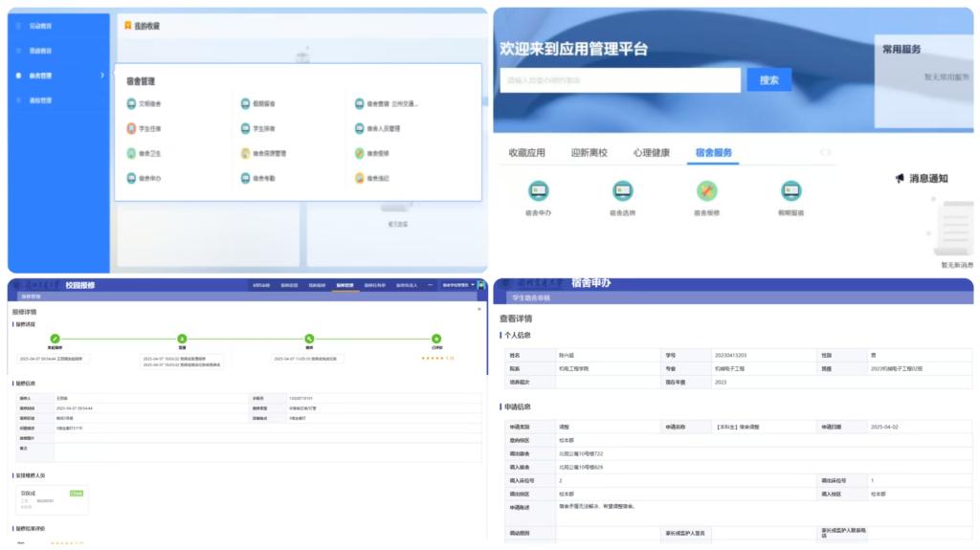Viewport: 980px width, 550px height.
Task: Open 宿舍考勤 in the 宿舍管理 panel
Action: pyautogui.click(x=246, y=178)
